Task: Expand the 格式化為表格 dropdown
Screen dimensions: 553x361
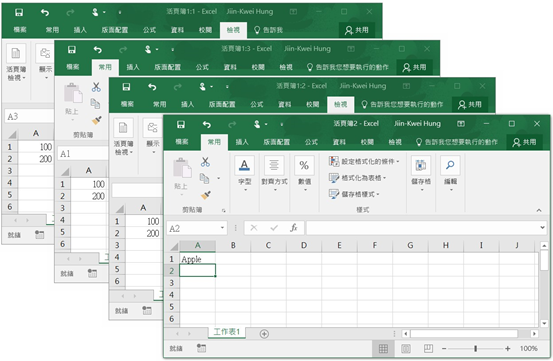Action: click(384, 178)
